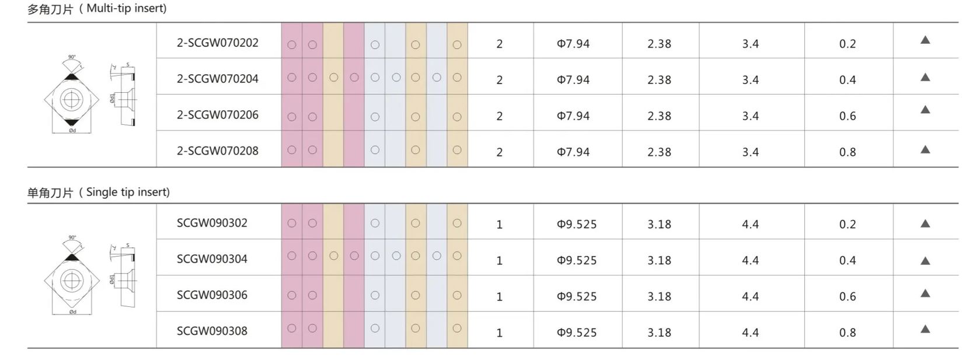
Task: Select the Multi-tip insert section heading
Action: point(97,9)
